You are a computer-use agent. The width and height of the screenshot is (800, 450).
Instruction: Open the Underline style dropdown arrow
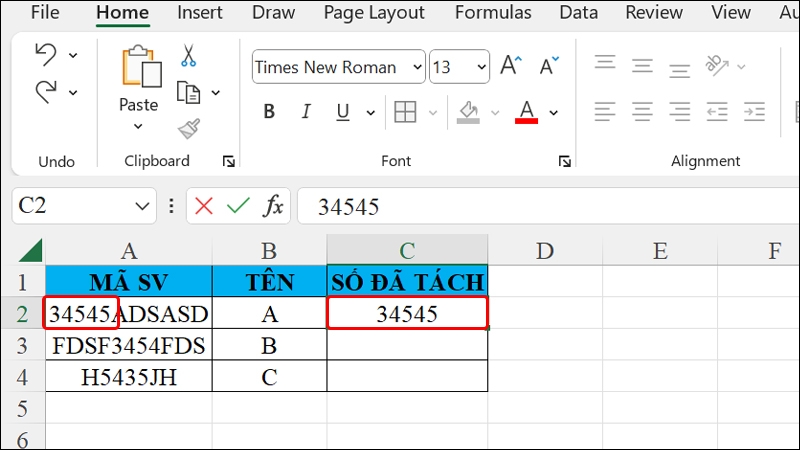tap(371, 113)
